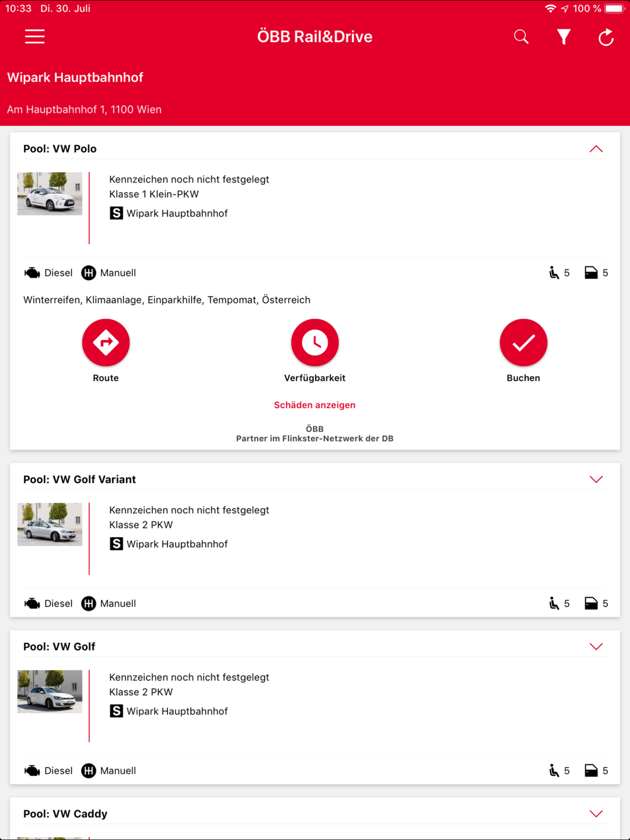This screenshot has width=630, height=840.
Task: Expand the Pool: VW Golf card
Action: tap(596, 647)
